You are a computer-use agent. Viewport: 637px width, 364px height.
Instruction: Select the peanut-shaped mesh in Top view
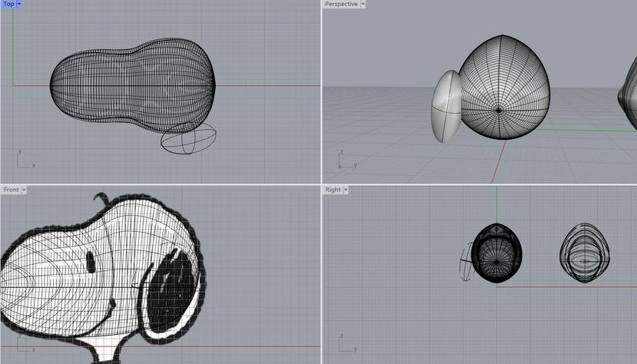pos(133,85)
